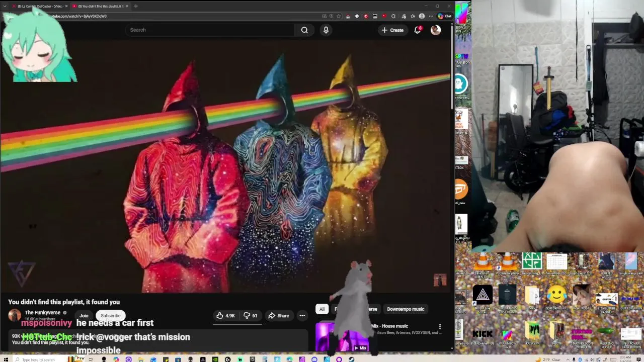The height and width of the screenshot is (362, 644).
Task: Click the YouTube search magnifier button
Action: point(304,30)
